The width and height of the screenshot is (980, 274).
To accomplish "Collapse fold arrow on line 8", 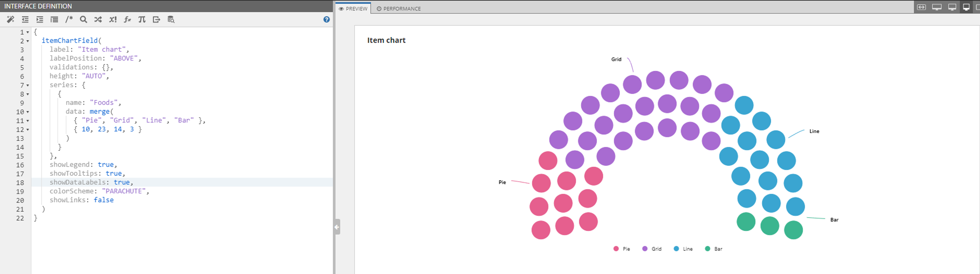I will click(x=28, y=94).
